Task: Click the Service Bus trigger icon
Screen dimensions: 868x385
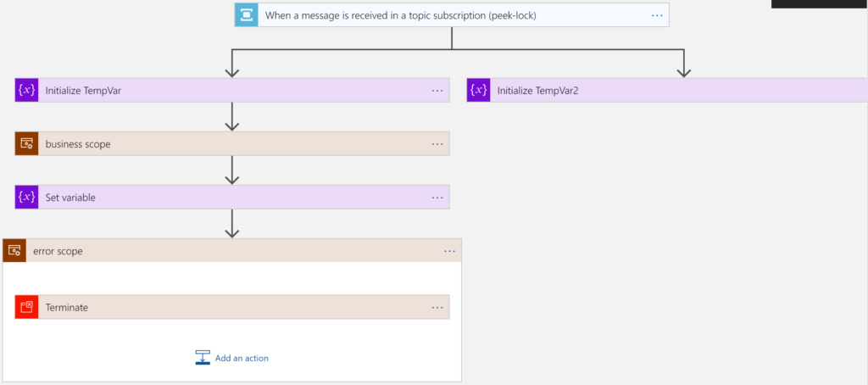Action: 247,15
